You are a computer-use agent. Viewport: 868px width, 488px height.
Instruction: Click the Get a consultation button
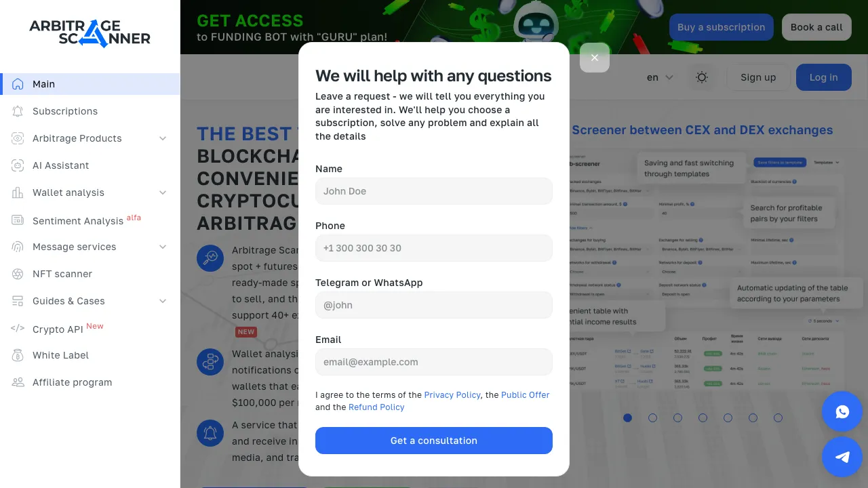(x=433, y=441)
